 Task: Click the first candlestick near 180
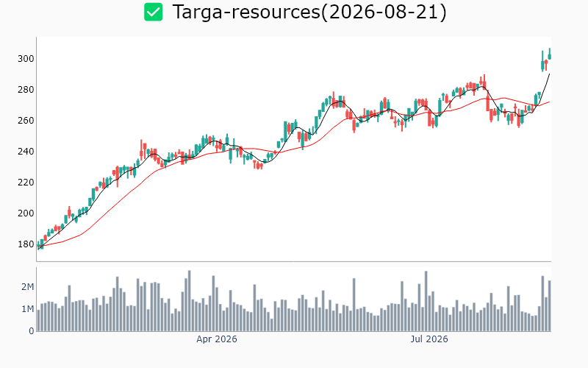click(39, 246)
